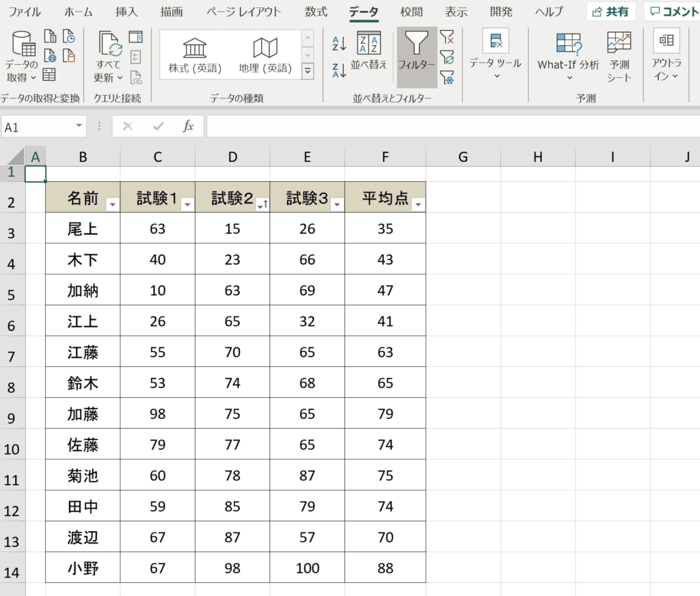This screenshot has height=596, width=700.
Task: Click the 予測シート forecast sheet icon
Action: click(x=619, y=57)
